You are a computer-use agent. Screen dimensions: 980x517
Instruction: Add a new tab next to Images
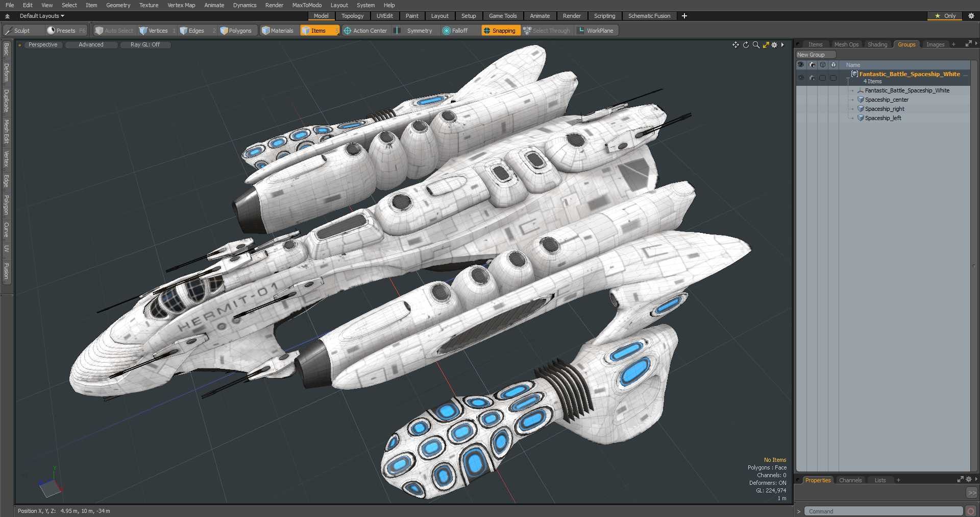click(x=953, y=44)
